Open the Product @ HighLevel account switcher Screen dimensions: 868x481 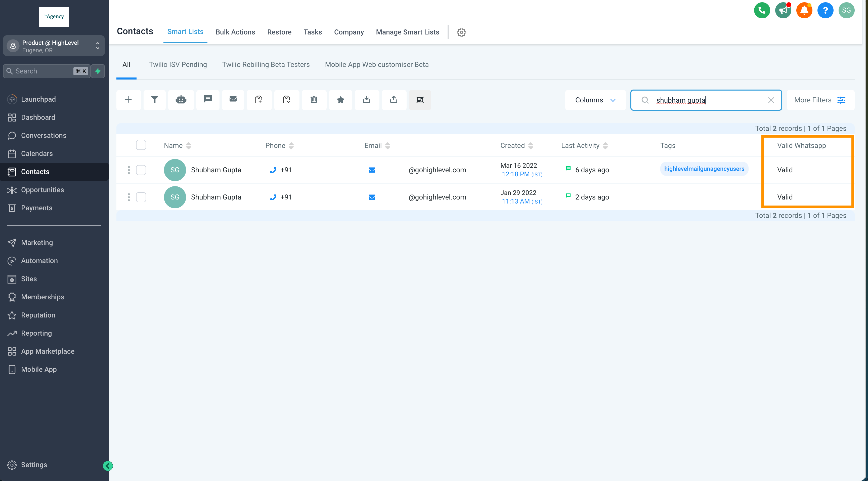(54, 46)
